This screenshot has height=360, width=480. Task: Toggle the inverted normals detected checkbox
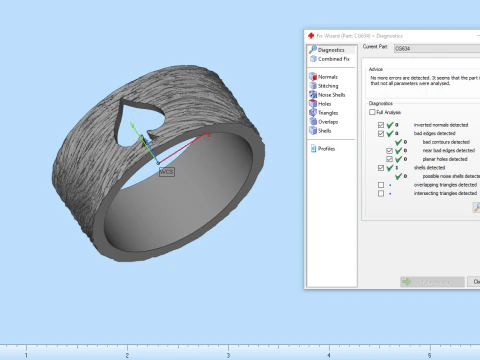click(x=381, y=125)
